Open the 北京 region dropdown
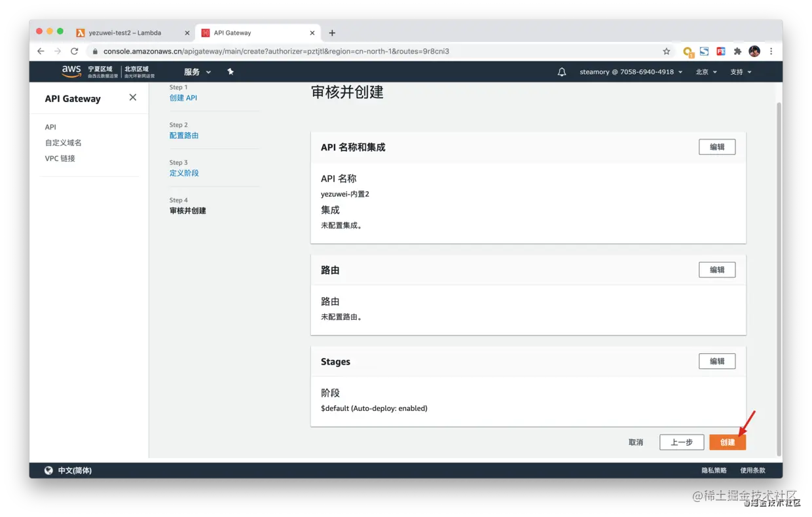Image resolution: width=812 pixels, height=517 pixels. coord(707,72)
